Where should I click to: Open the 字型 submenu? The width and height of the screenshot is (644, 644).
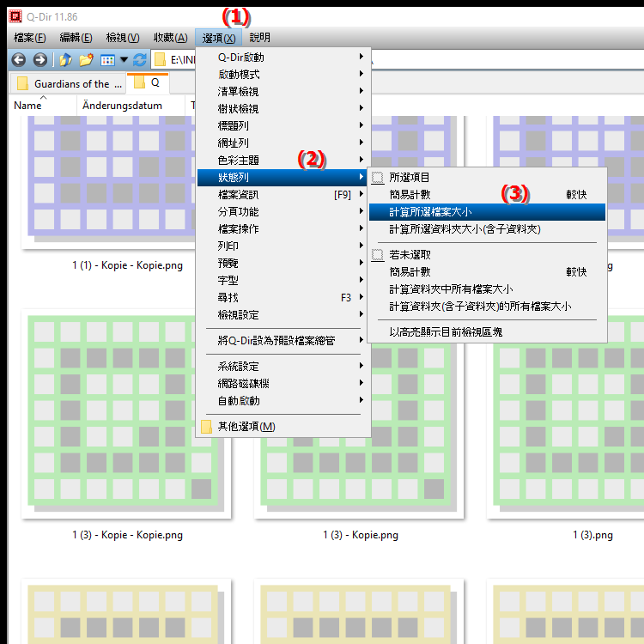click(283, 281)
